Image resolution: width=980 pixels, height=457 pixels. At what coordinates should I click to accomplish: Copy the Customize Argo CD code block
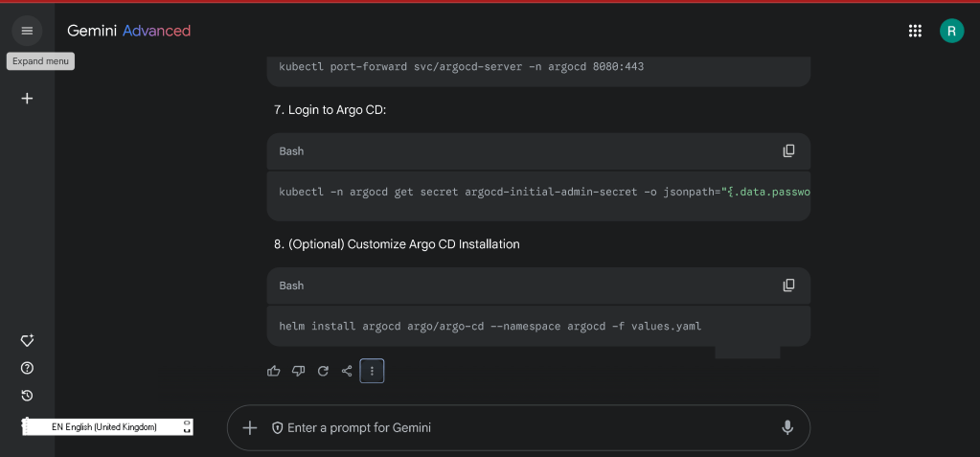788,286
